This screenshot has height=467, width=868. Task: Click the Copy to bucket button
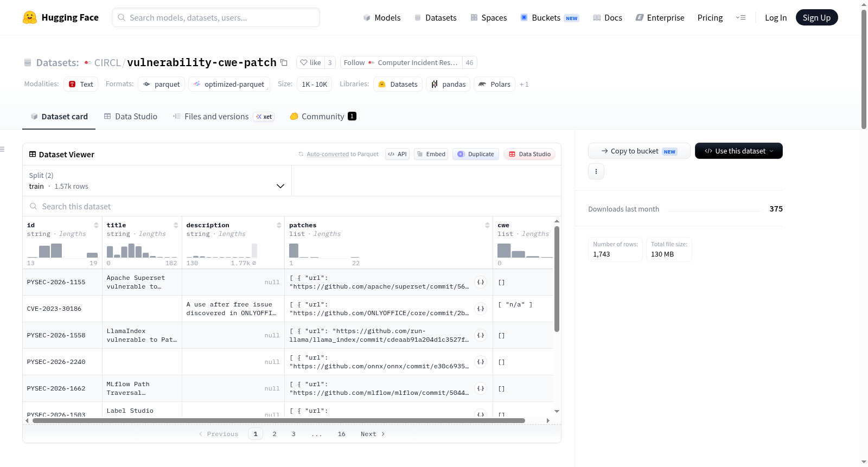coord(639,151)
